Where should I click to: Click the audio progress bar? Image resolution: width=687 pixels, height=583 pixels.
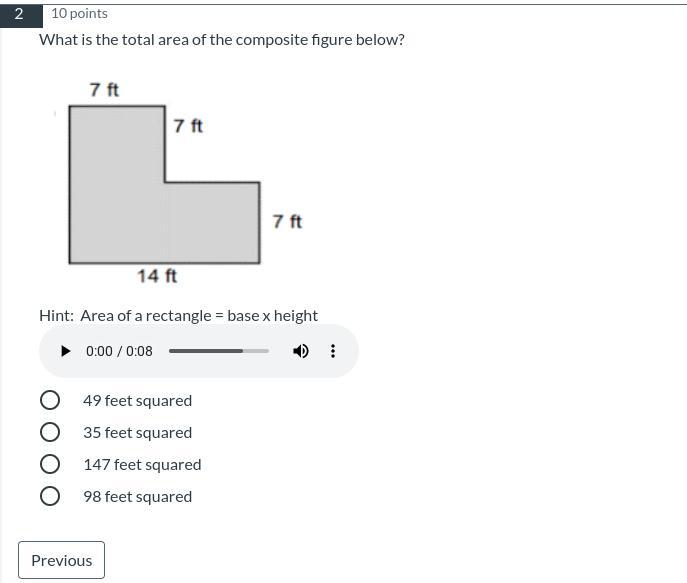[219, 351]
